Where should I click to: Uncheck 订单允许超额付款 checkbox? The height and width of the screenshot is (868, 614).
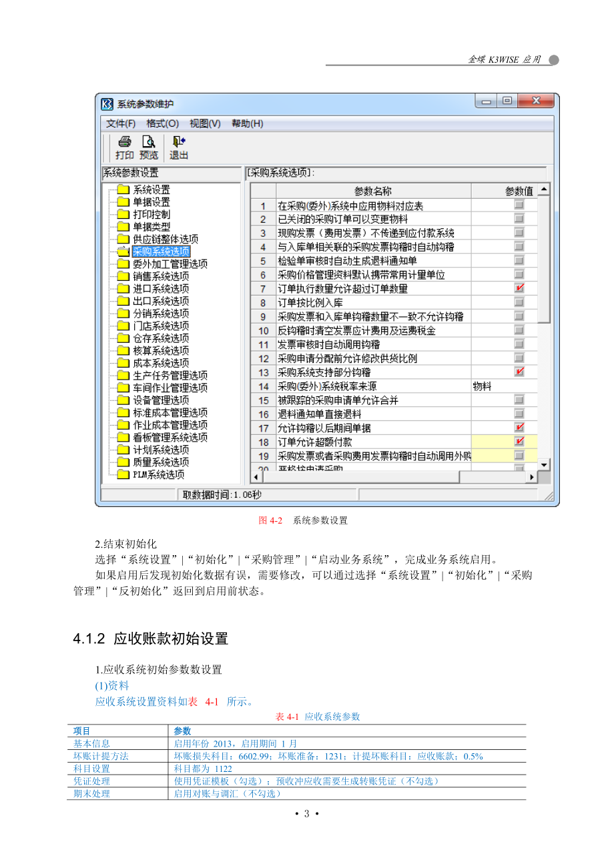(519, 442)
